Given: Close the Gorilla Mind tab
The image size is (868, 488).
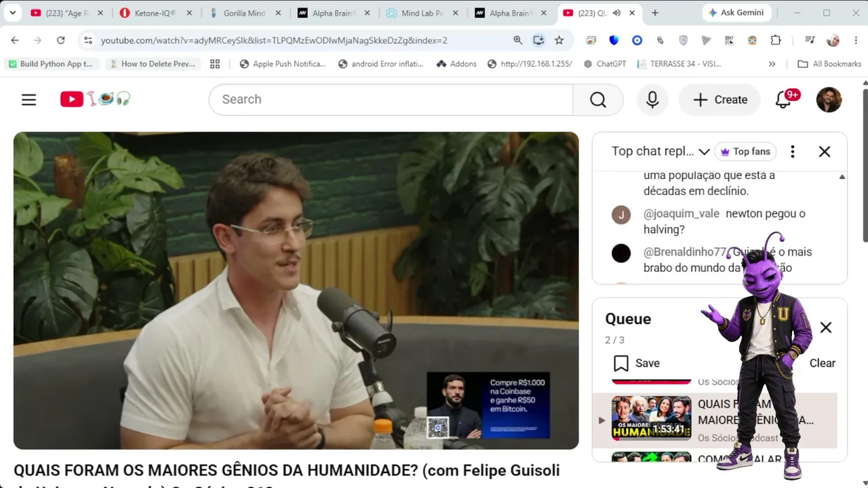Looking at the screenshot, I should point(277,13).
